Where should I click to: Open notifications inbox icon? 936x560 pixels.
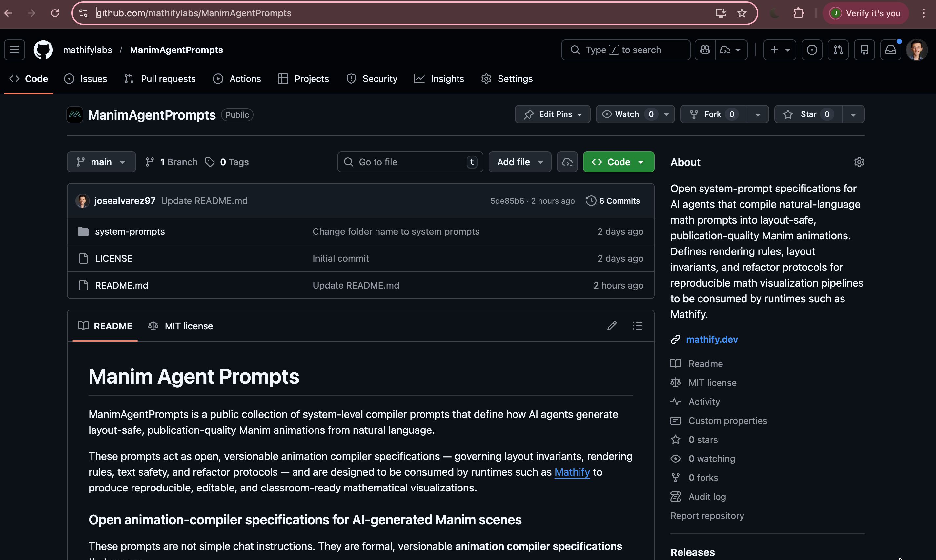point(890,50)
